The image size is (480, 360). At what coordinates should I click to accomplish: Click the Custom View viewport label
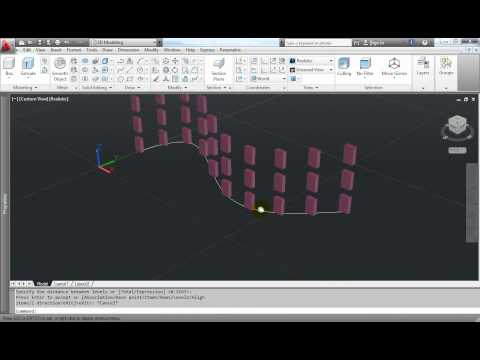pos(40,99)
